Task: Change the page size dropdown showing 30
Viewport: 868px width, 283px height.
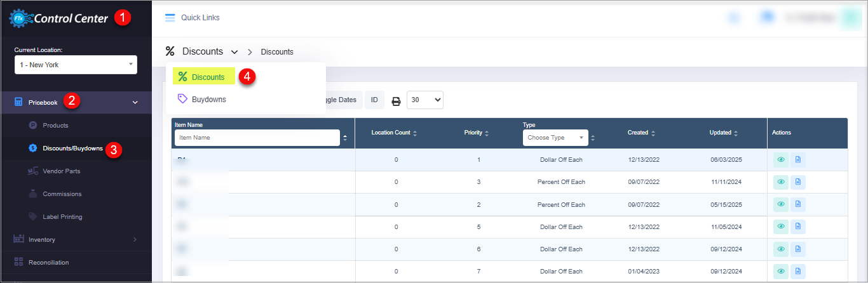Action: tap(424, 100)
